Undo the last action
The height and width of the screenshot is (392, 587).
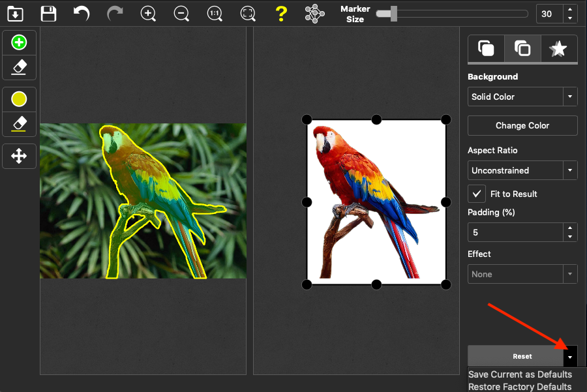tap(82, 13)
